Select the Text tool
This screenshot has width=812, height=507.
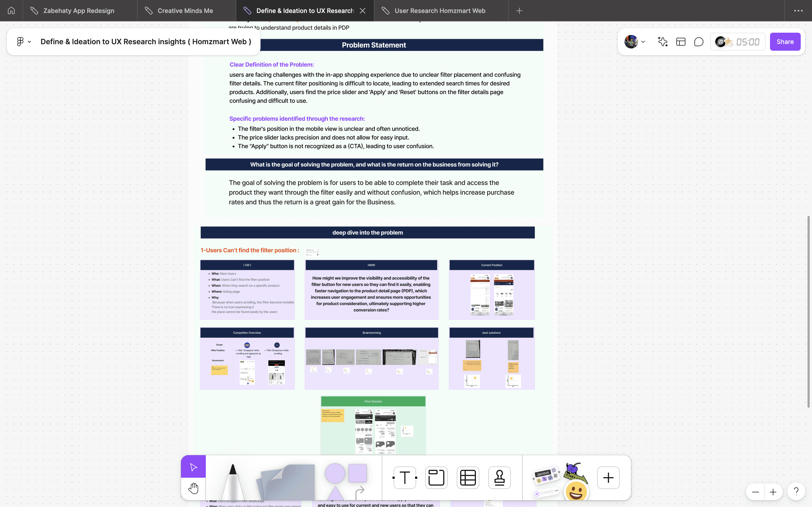click(405, 477)
